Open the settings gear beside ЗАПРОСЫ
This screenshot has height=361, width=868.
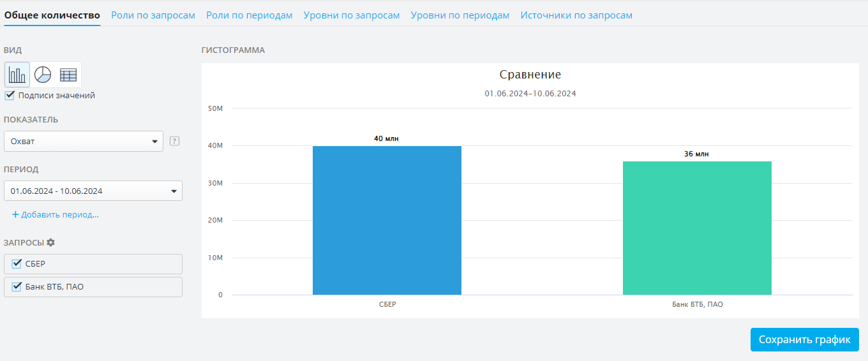(x=51, y=242)
